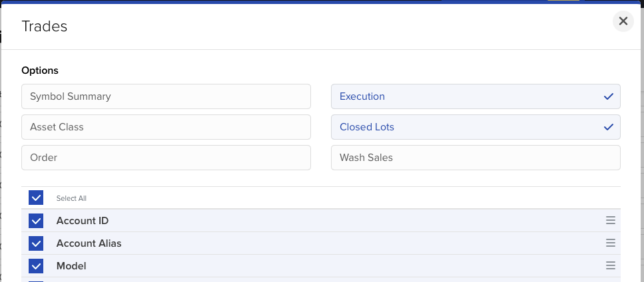Click the Account Alias field label
Screen dimensions: 644x282
click(x=89, y=243)
